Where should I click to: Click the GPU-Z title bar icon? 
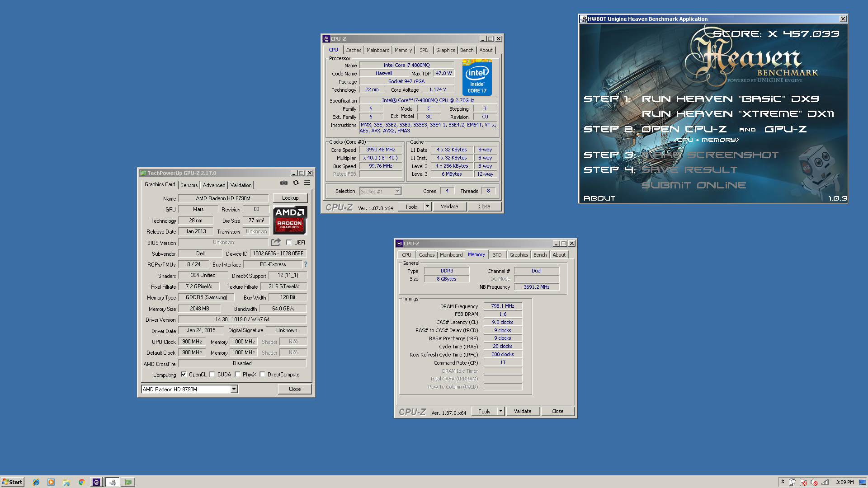point(143,173)
